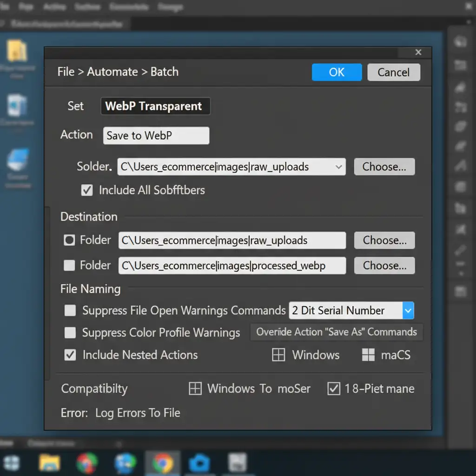The image size is (476, 476).
Task: Click the Action field showing Save to WebP
Action: pyautogui.click(x=156, y=136)
